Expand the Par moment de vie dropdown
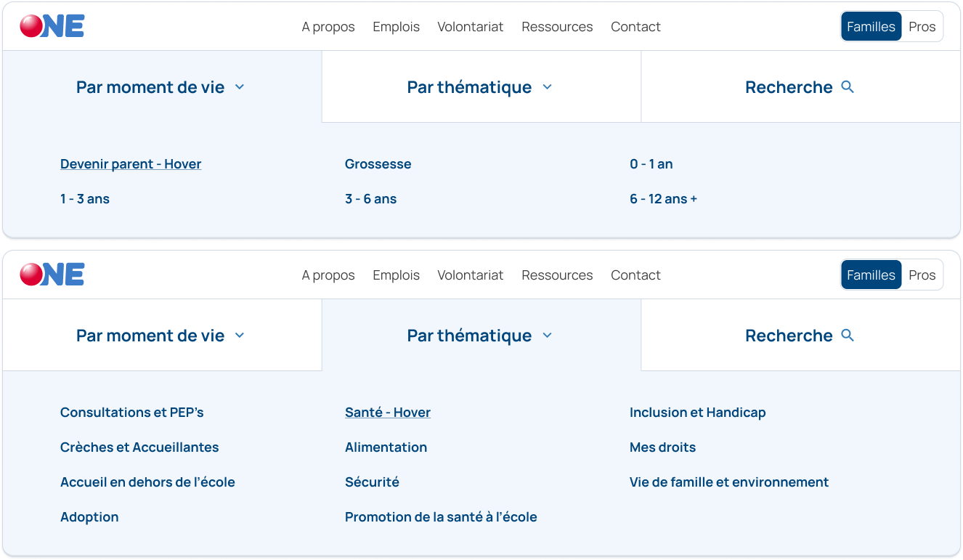 (240, 86)
